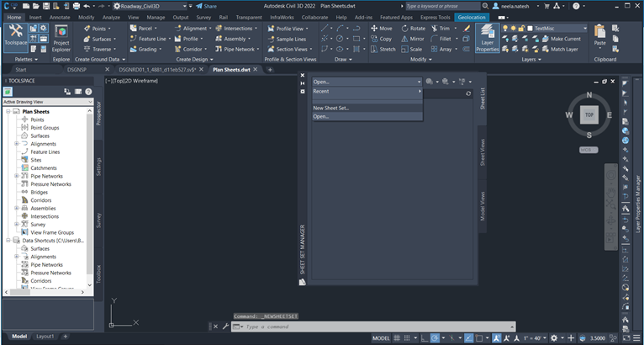The image size is (644, 345).
Task: Toggle object snap in status bar
Action: 479,338
